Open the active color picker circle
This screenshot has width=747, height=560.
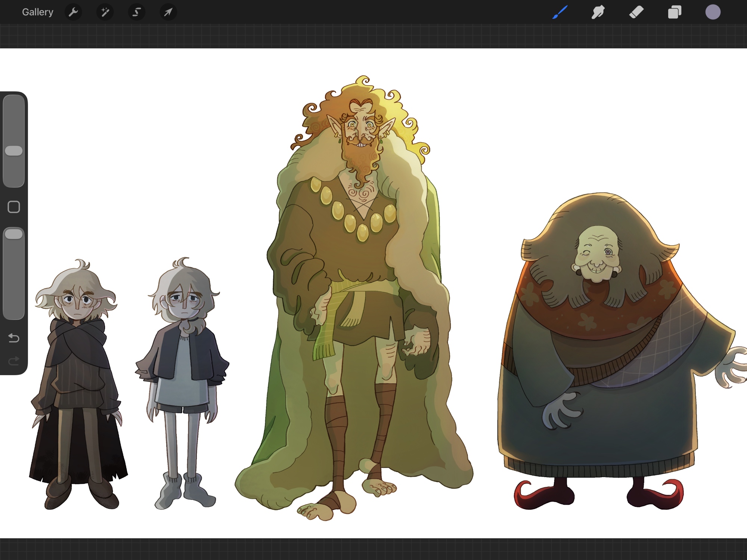[x=713, y=12]
